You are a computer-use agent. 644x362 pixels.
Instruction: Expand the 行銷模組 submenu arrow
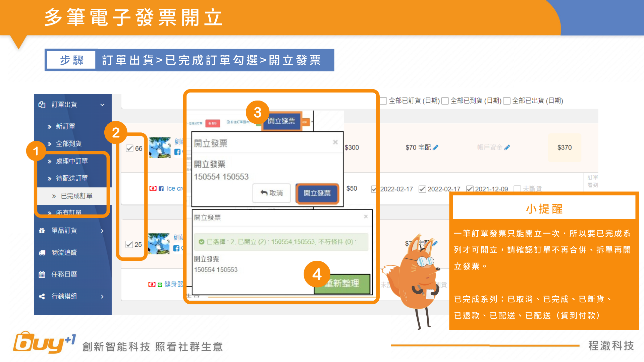[102, 296]
